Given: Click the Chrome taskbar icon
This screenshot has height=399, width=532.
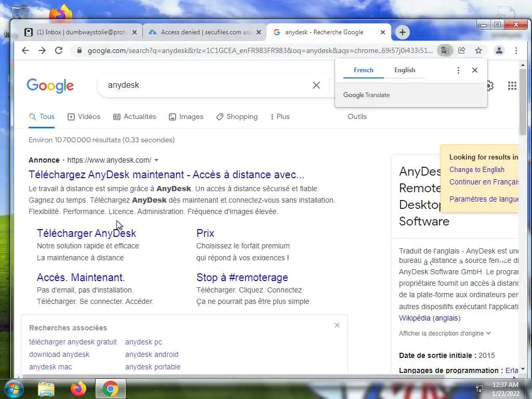Looking at the screenshot, I should 111,389.
